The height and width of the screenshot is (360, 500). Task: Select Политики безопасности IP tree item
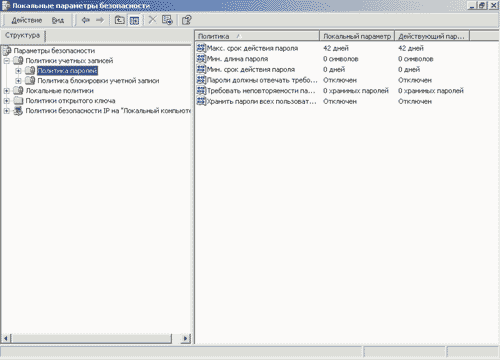(x=108, y=111)
